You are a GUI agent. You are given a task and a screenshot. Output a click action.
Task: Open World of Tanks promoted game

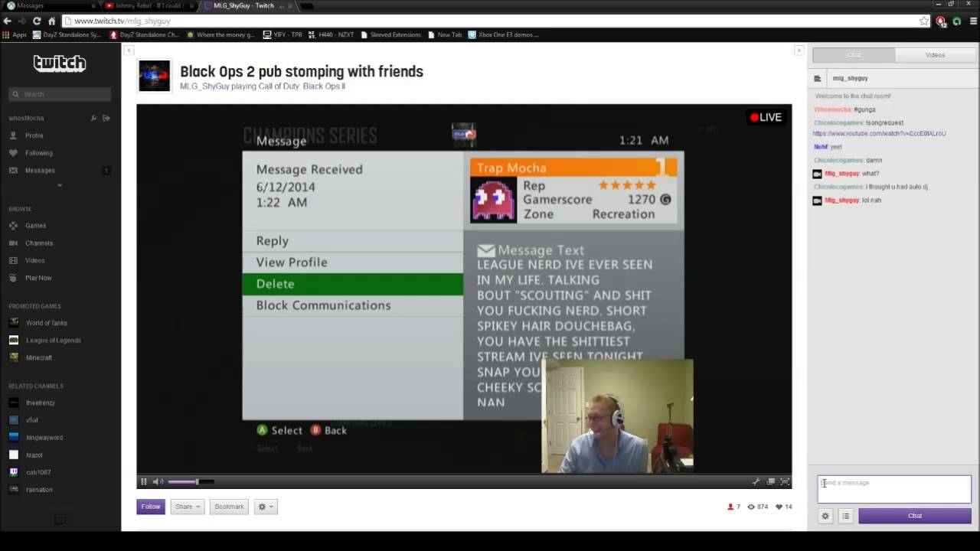[47, 323]
